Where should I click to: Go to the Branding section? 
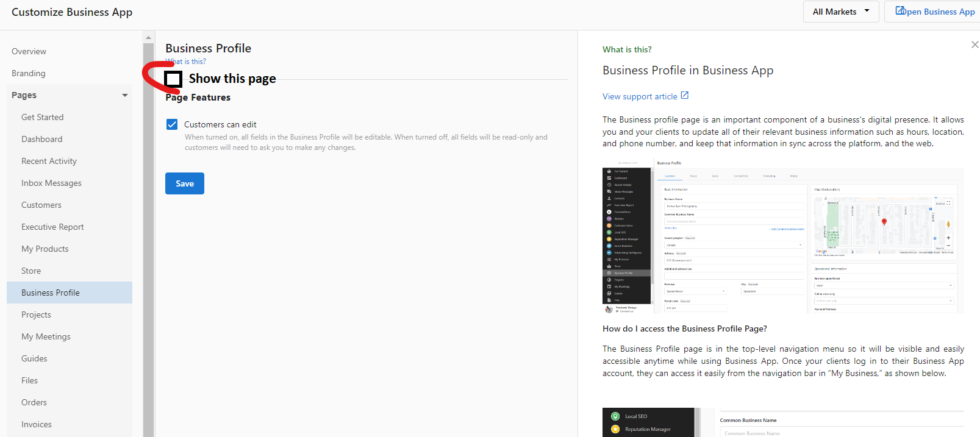29,73
